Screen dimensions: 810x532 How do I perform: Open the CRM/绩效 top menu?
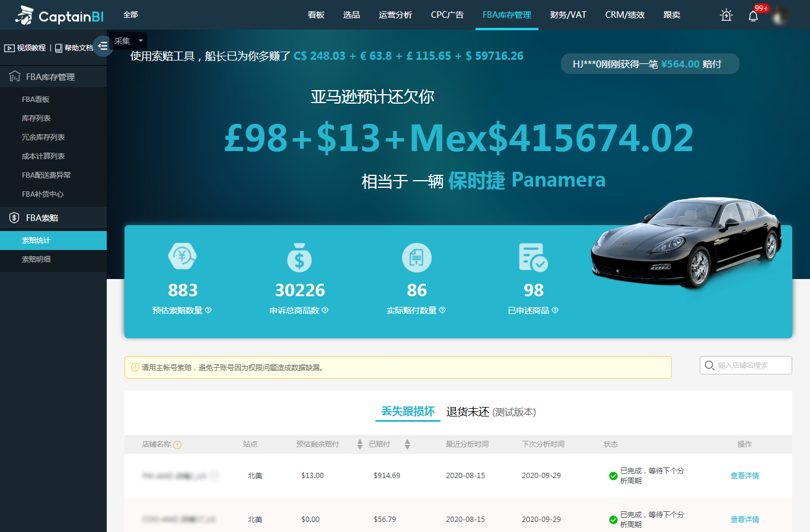625,15
